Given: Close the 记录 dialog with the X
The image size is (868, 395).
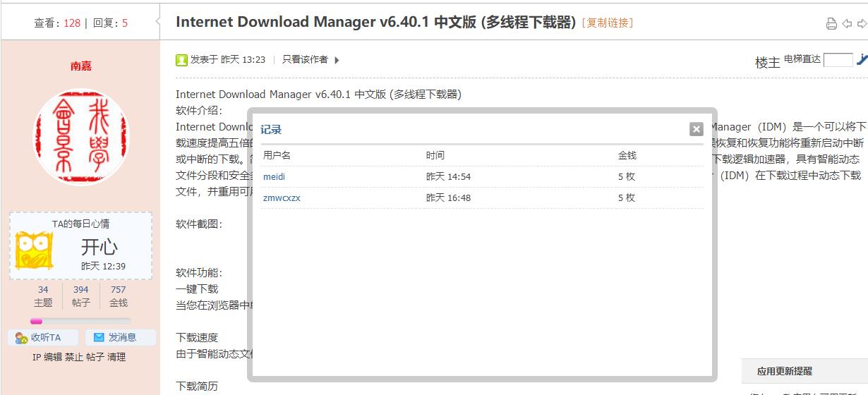Looking at the screenshot, I should point(697,129).
